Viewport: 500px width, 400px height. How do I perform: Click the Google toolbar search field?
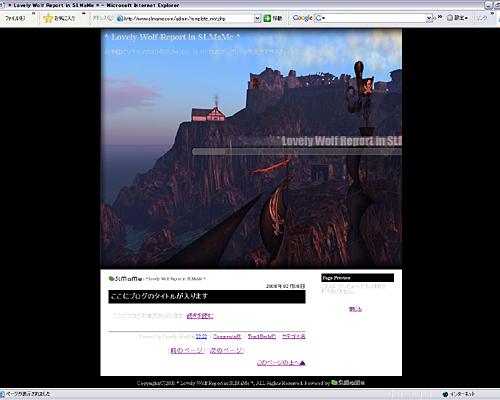point(374,18)
